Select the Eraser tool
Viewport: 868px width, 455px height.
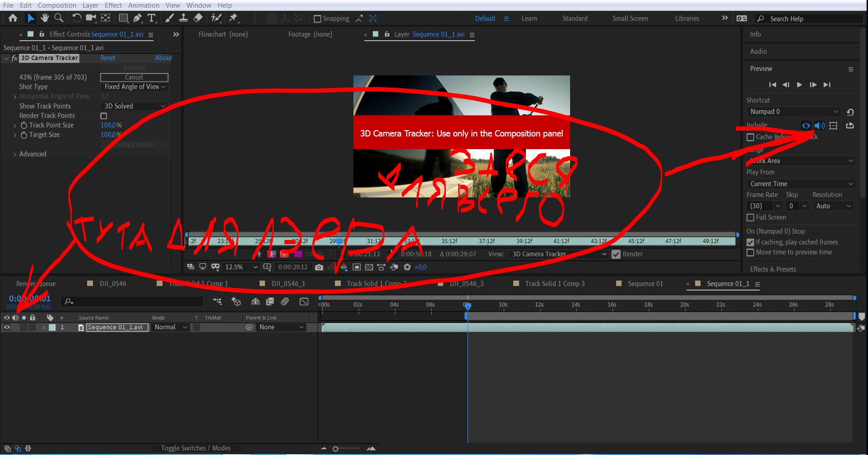198,18
